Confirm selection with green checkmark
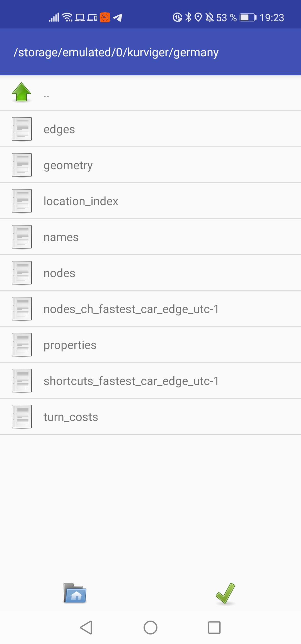Viewport: 301px width, 644px height. tap(225, 594)
